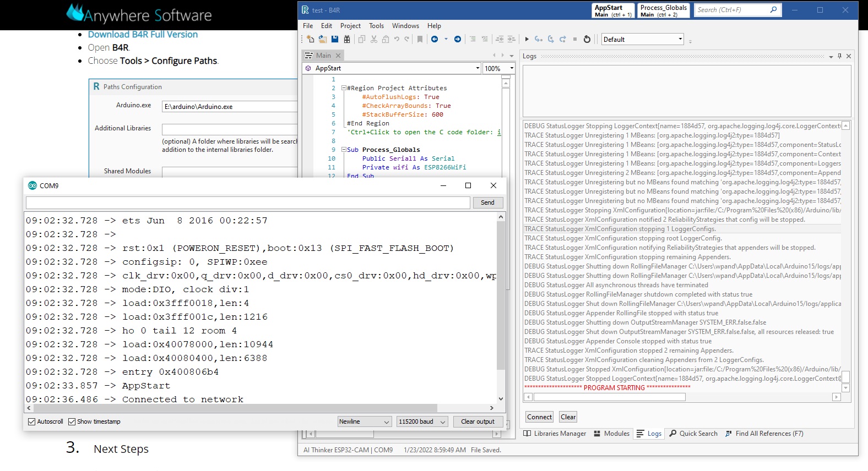Click the bookmark toolbar icon
The image size is (868, 471).
[420, 39]
